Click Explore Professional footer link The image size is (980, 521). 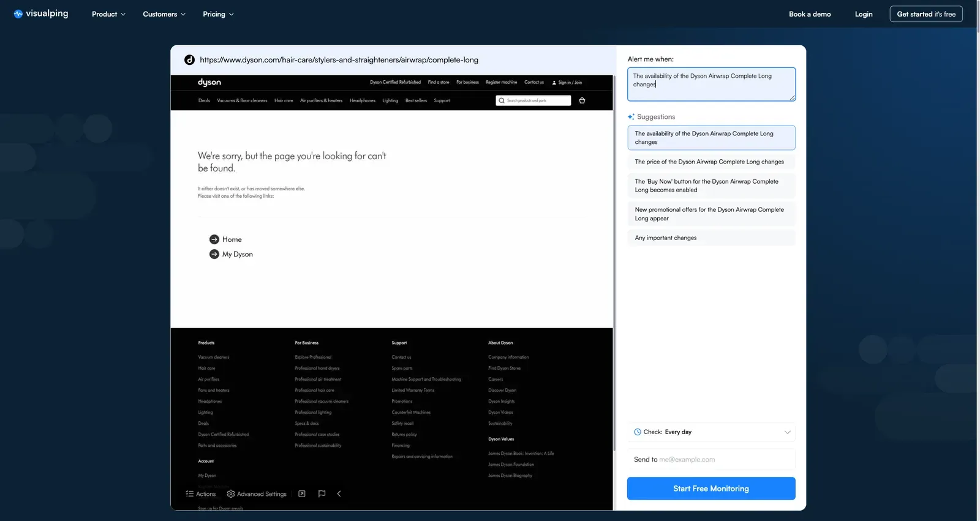click(x=313, y=358)
